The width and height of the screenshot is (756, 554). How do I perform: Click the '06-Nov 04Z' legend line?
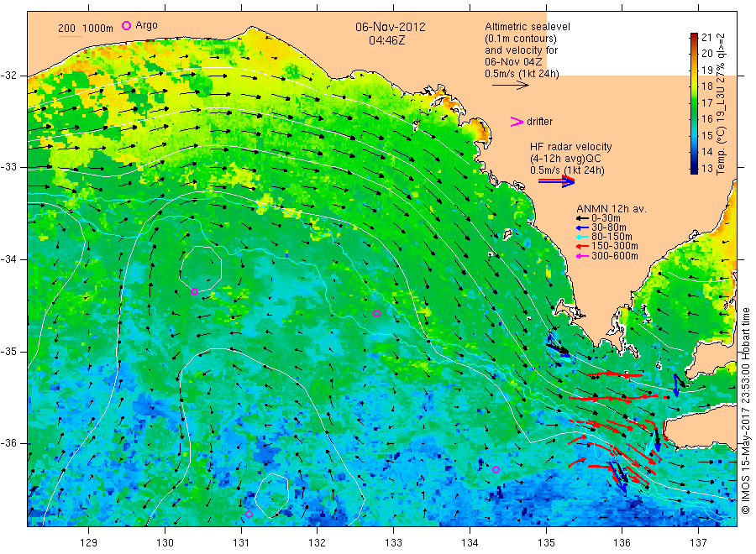[513, 61]
